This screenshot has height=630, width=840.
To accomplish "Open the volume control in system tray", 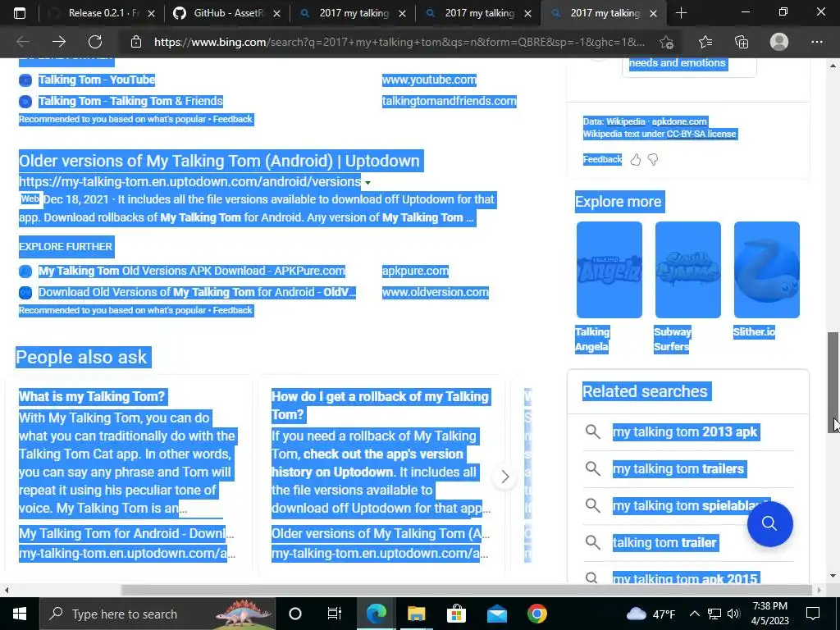I will click(733, 614).
